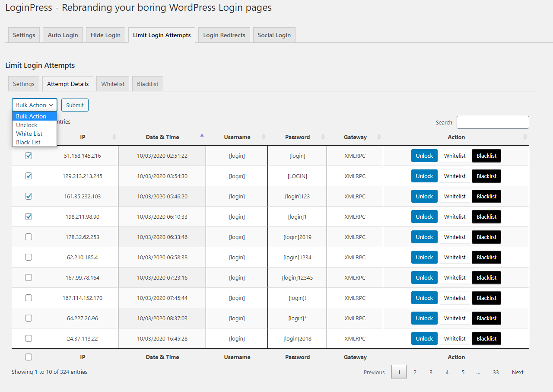This screenshot has width=553, height=392.
Task: Open the Auto Login tab
Action: 63,35
